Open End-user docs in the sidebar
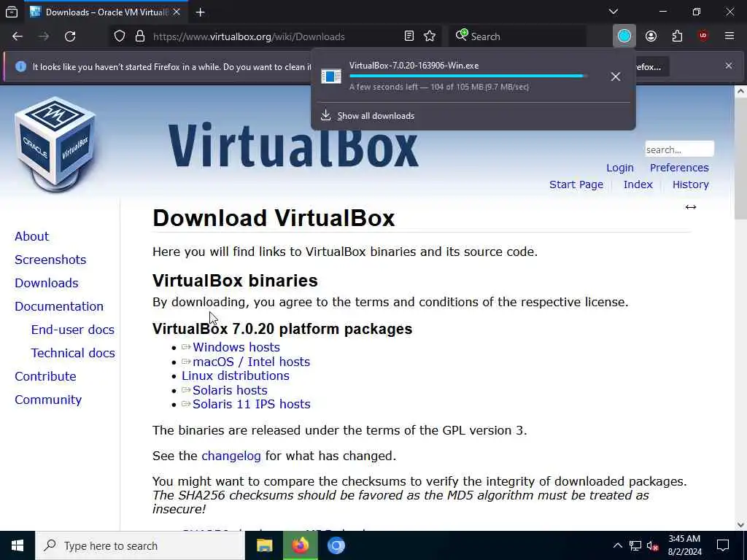747x560 pixels. coord(72,330)
